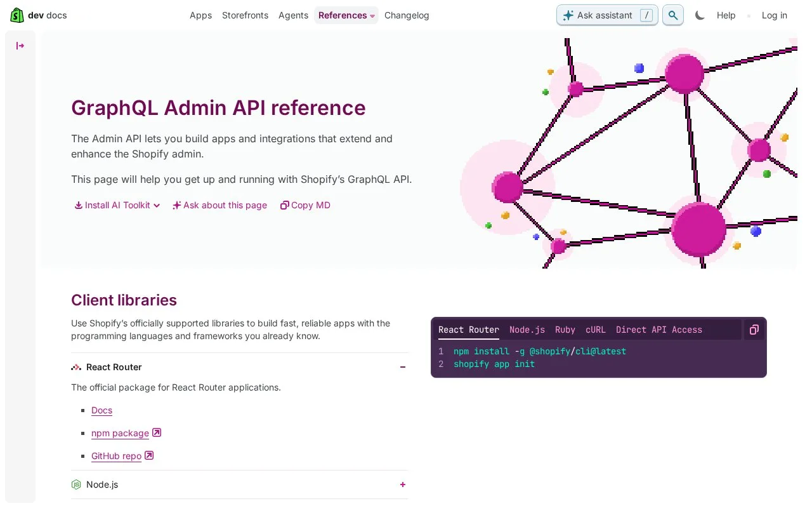Open the React Router Docs link
812x508 pixels.
[101, 410]
